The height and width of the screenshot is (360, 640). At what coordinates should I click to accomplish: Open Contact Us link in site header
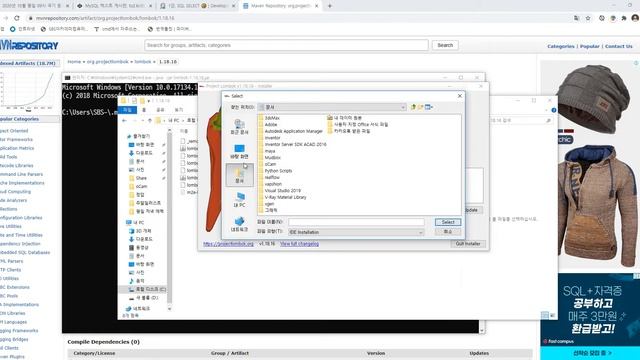(x=618, y=47)
